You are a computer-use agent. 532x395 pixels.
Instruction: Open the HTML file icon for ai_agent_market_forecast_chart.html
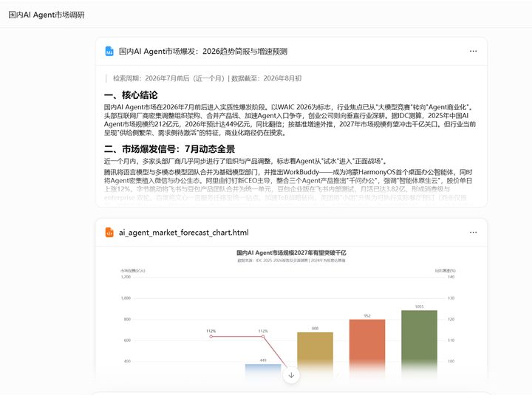(109, 233)
